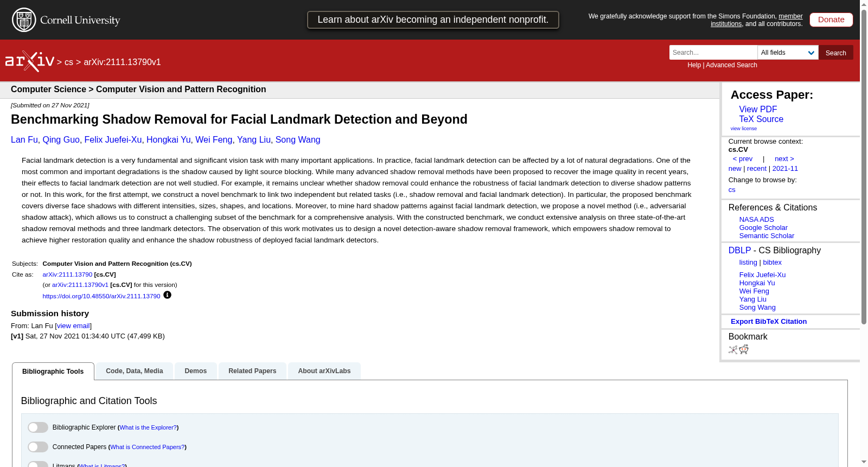Focus the Search input field
868x467 pixels.
click(x=713, y=53)
